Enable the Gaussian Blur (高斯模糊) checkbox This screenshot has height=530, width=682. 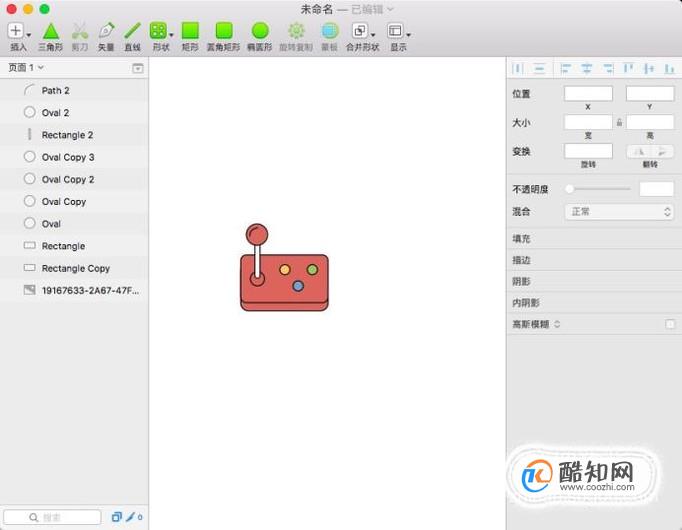(x=670, y=324)
